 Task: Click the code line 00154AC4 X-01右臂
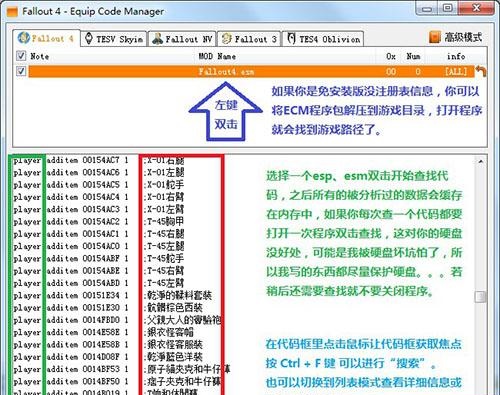tap(99, 197)
